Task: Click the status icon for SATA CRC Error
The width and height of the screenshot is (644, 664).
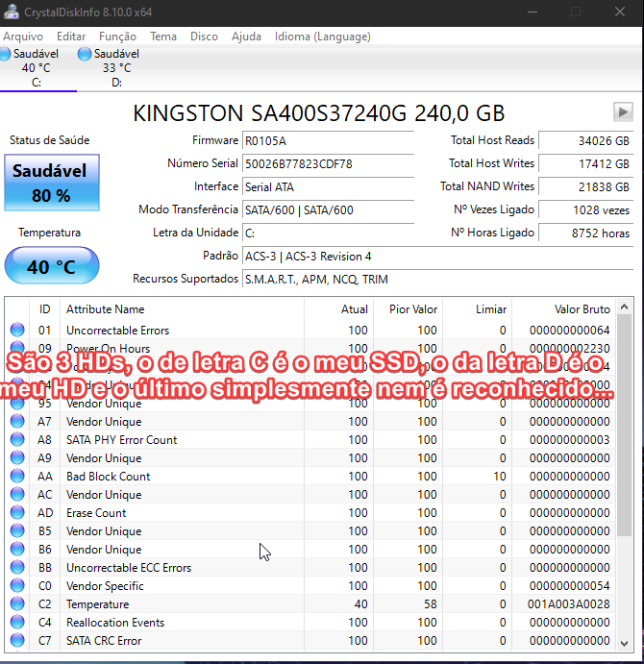Action: 17,640
